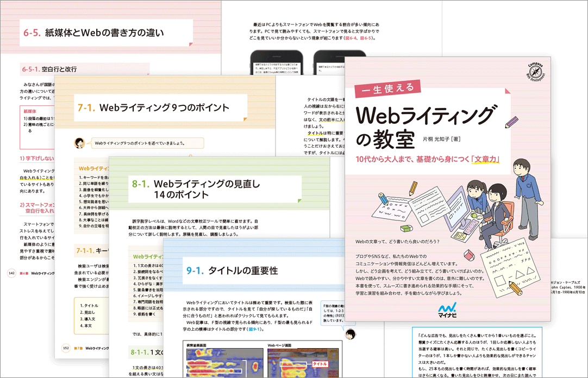
Task: Click the orange pencil above the cover papers
Action: (x=413, y=188)
